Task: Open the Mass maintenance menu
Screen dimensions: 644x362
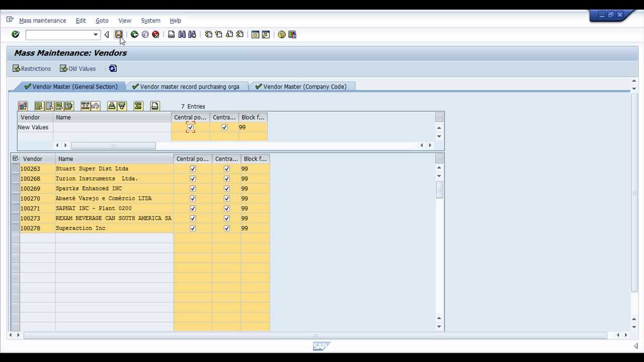Action: click(42, 21)
